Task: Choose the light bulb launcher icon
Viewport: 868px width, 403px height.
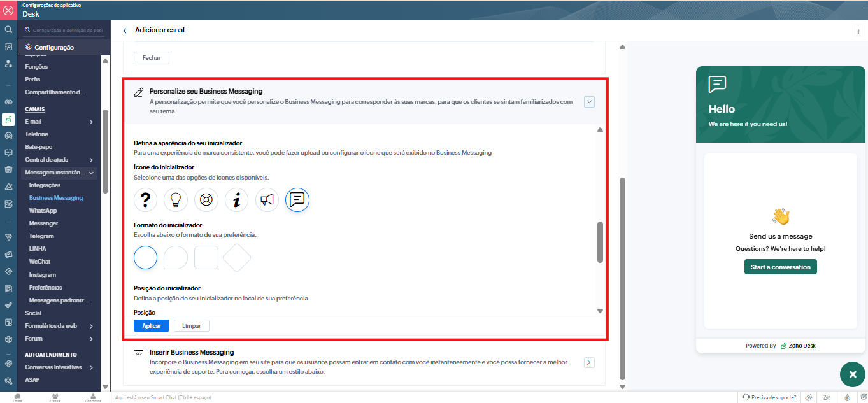Action: [x=176, y=200]
